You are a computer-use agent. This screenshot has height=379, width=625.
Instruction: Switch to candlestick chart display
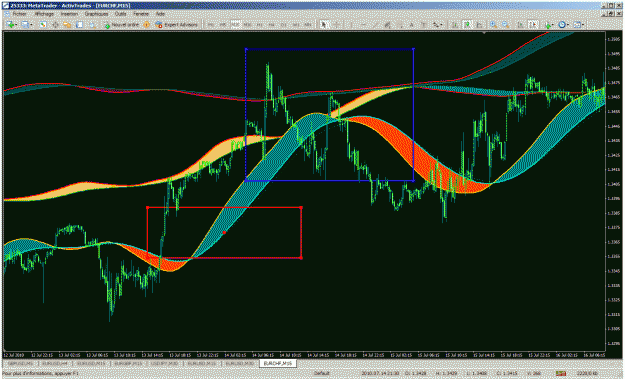pos(467,25)
